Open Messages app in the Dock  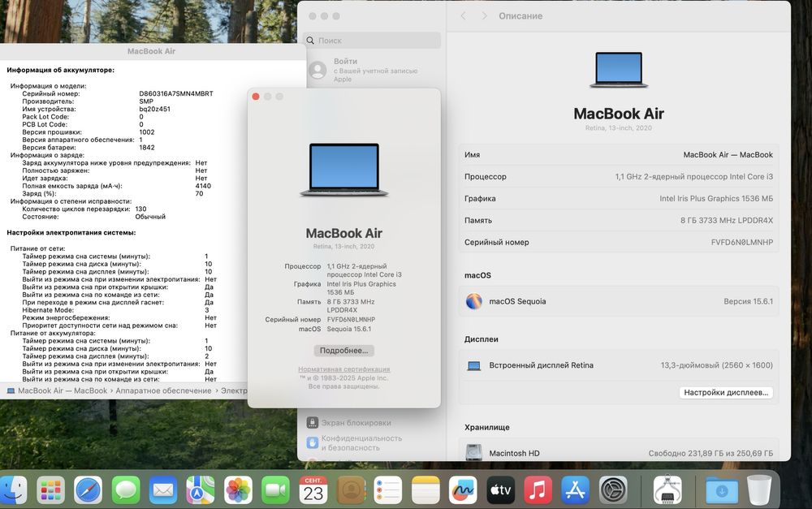(126, 490)
